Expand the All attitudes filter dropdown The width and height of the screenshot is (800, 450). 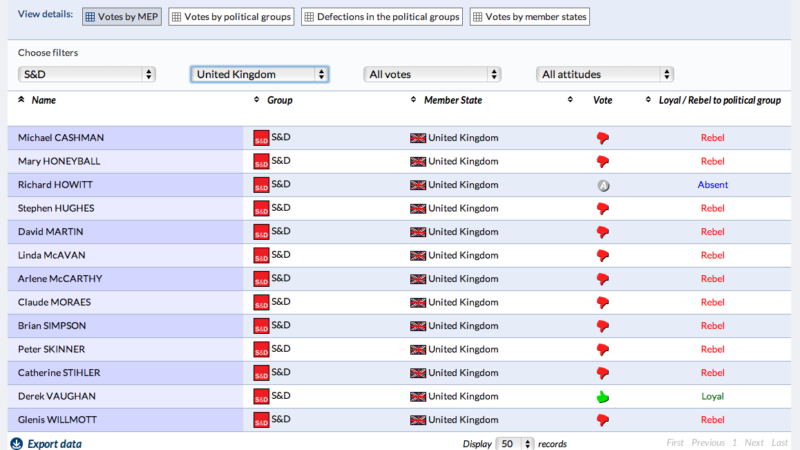click(x=604, y=74)
